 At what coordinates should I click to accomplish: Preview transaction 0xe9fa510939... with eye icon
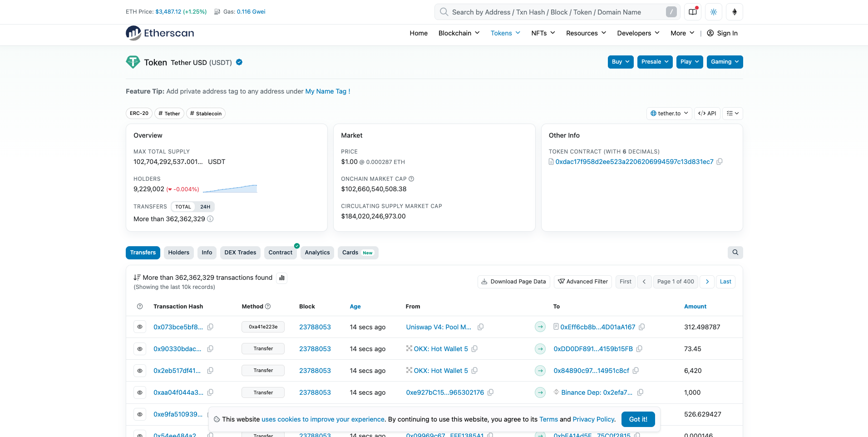140,414
